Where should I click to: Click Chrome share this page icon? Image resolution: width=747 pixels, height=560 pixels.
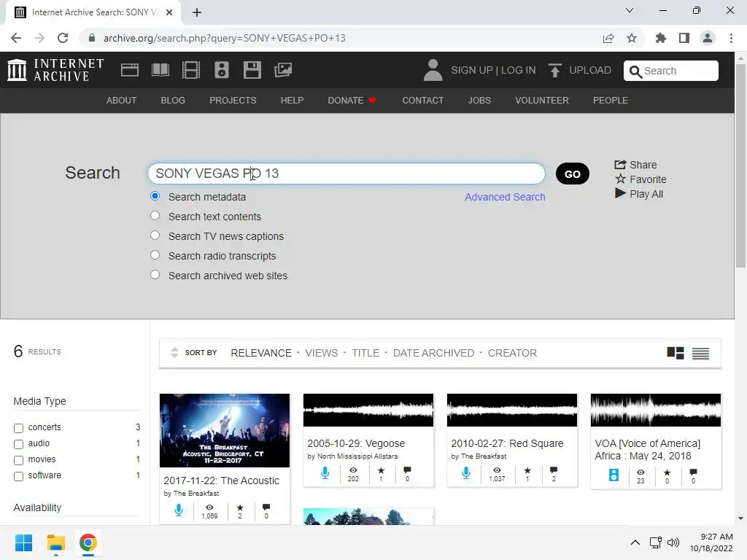coord(608,38)
